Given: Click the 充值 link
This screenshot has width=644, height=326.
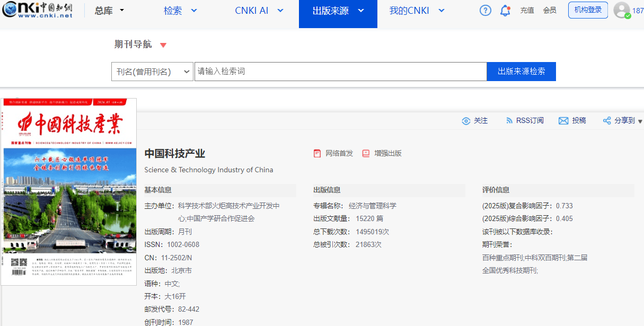Looking at the screenshot, I should [x=527, y=10].
